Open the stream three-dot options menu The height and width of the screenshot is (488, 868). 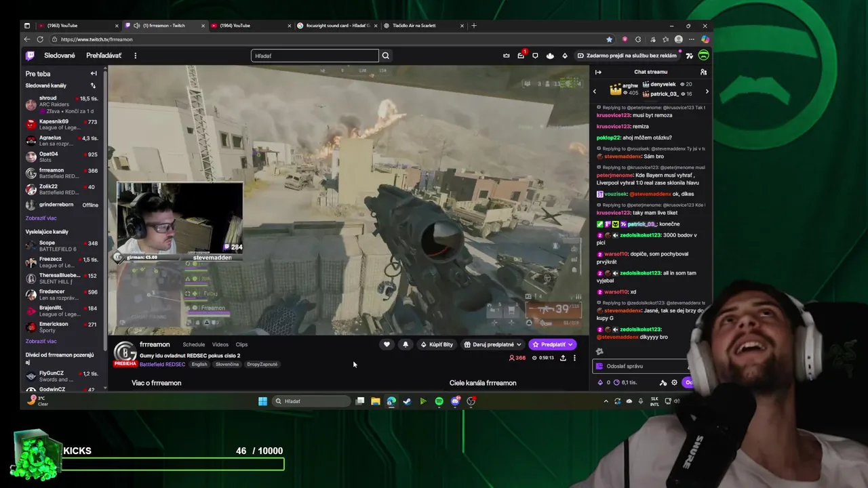[574, 358]
